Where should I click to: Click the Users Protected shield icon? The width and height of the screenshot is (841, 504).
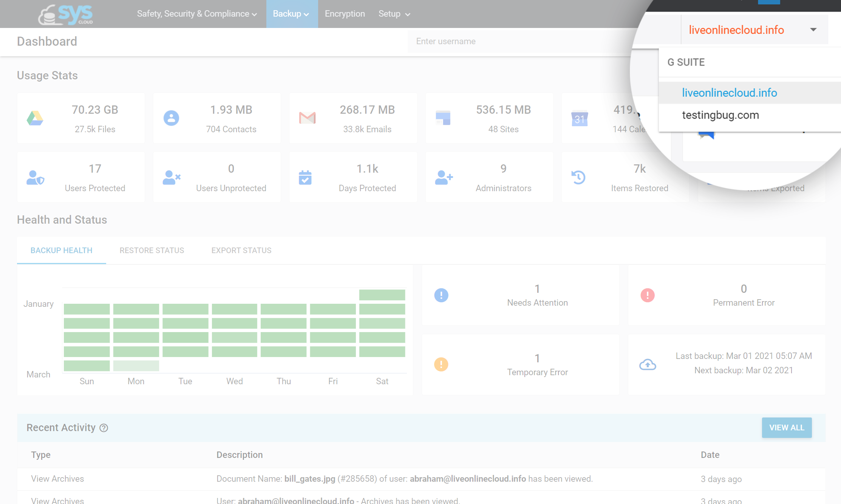(x=36, y=178)
